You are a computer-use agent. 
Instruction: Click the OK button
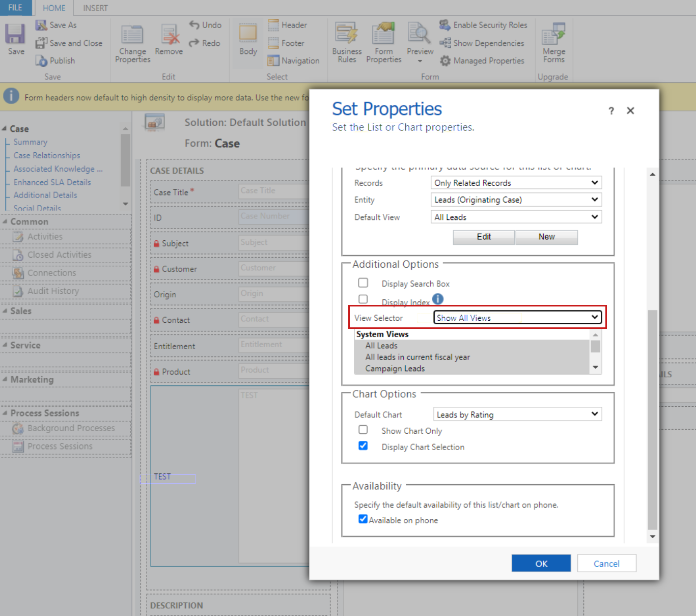[541, 564]
